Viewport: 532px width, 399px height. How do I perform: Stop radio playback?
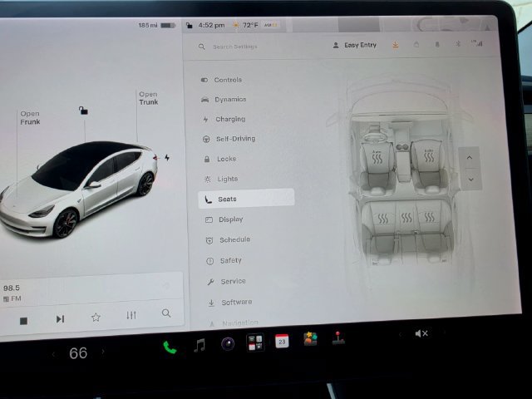pyautogui.click(x=23, y=321)
